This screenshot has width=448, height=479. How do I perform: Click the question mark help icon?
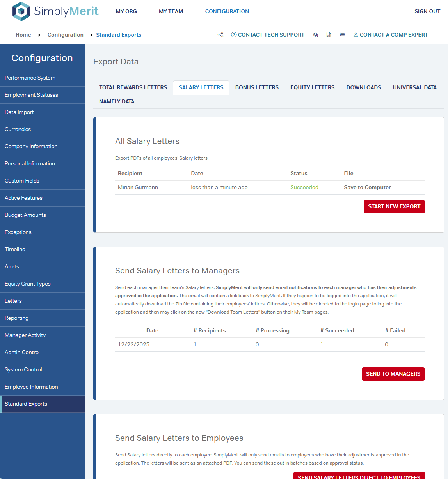[x=234, y=35]
